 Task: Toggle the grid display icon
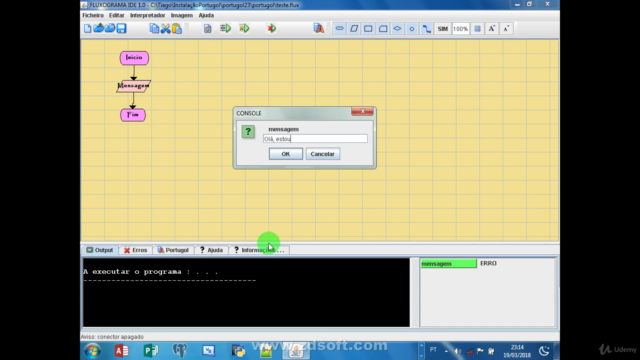click(x=477, y=29)
